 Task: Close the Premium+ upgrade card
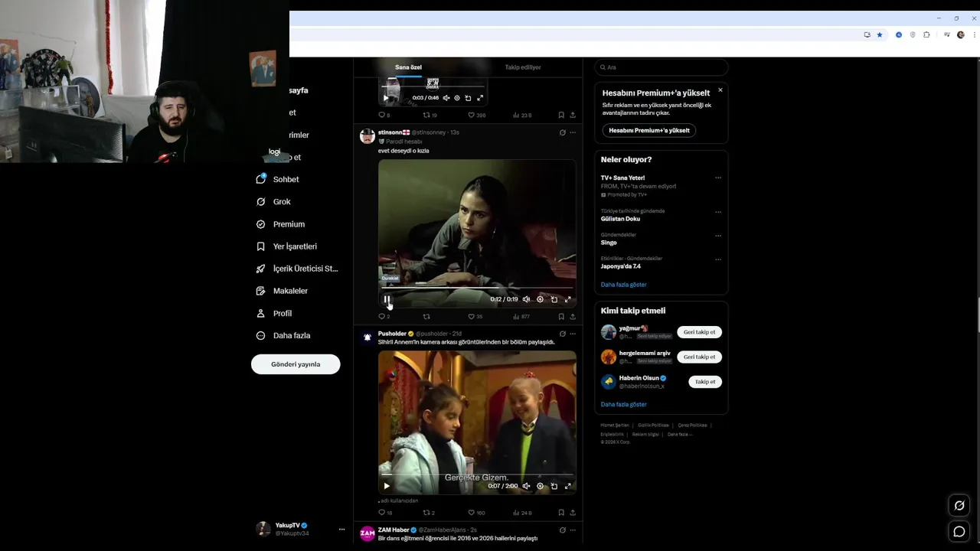[720, 90]
